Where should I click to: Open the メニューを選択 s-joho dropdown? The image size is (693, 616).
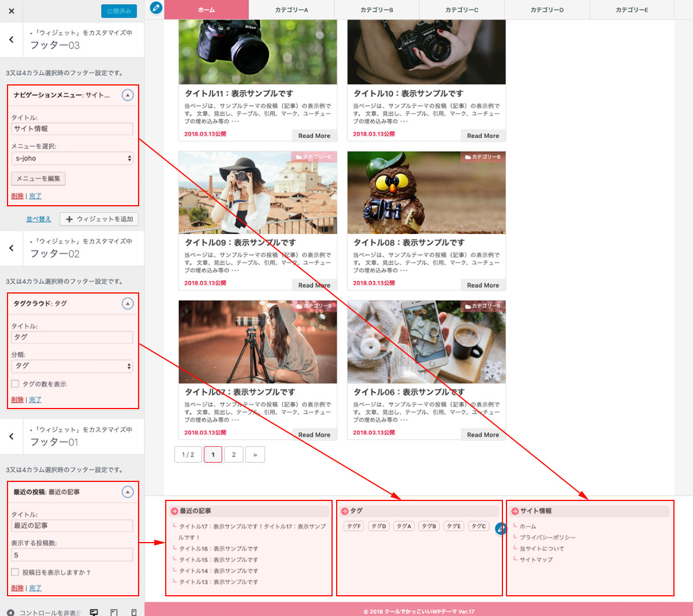72,158
